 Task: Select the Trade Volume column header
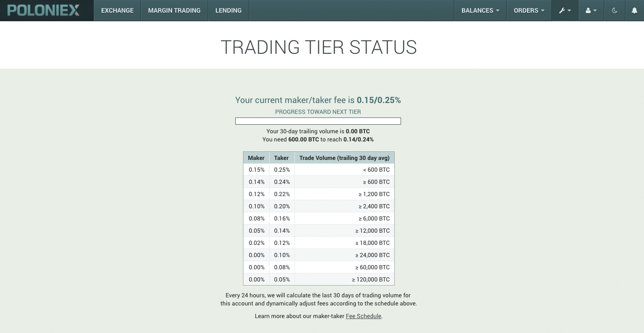coord(344,158)
